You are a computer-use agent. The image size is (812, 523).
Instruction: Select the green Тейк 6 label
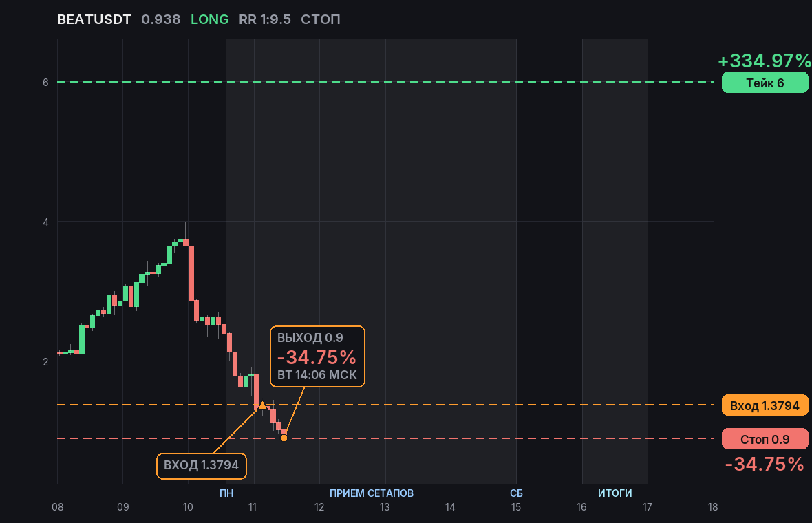click(x=765, y=83)
